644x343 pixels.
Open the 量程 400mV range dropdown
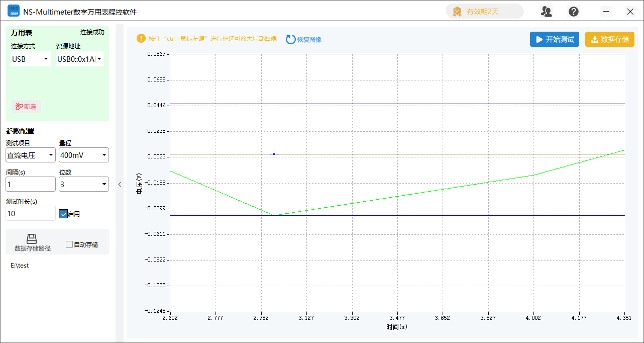pos(83,155)
